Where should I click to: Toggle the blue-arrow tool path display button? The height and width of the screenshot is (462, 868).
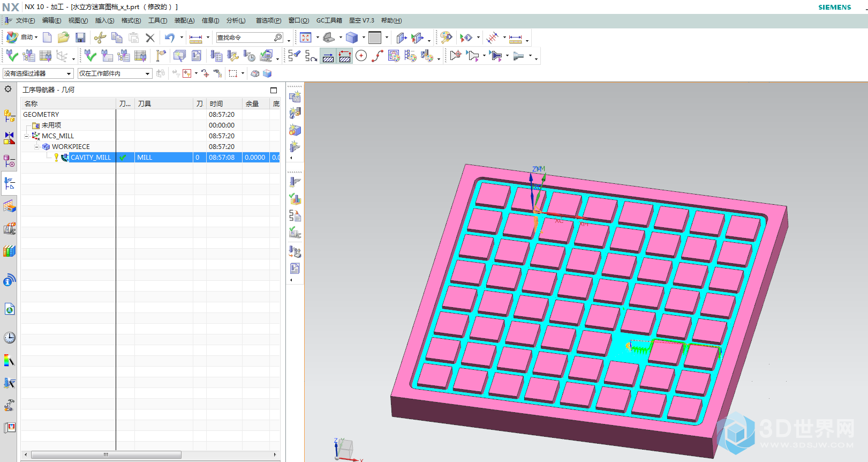click(328, 56)
